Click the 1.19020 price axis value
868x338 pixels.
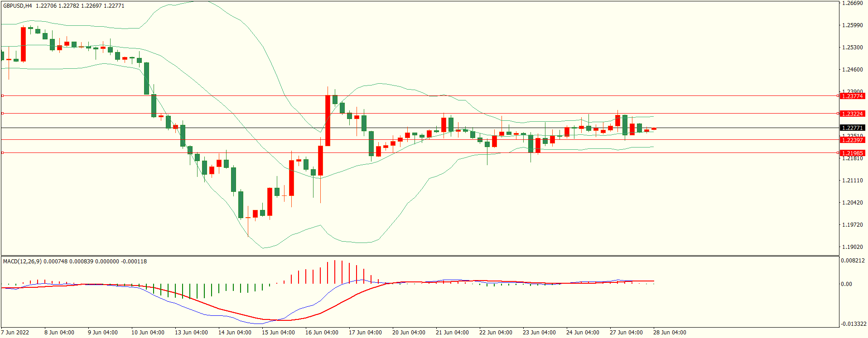(x=852, y=247)
